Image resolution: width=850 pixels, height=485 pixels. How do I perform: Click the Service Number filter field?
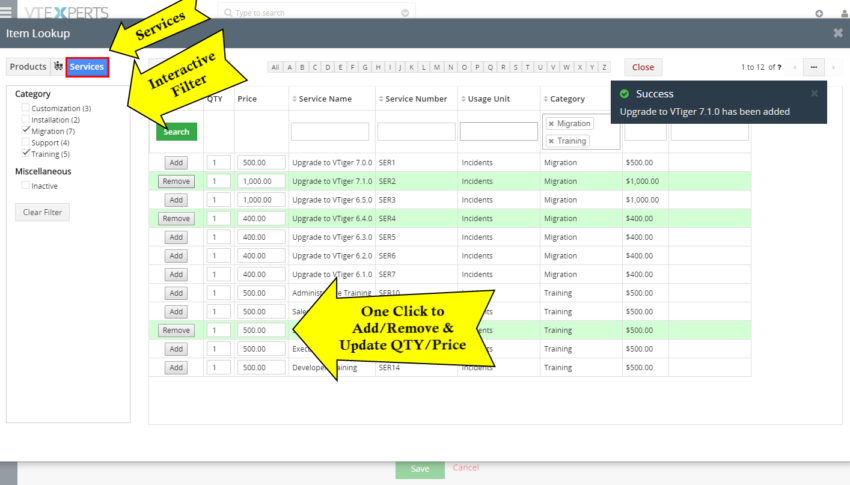(416, 132)
